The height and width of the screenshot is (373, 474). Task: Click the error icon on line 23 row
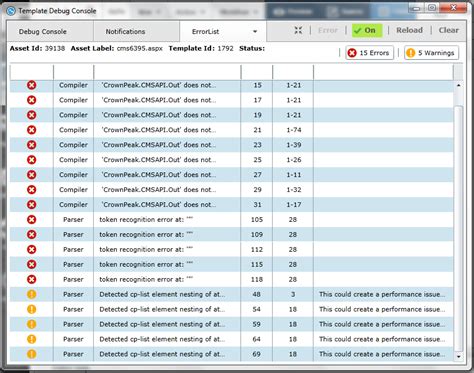click(32, 145)
